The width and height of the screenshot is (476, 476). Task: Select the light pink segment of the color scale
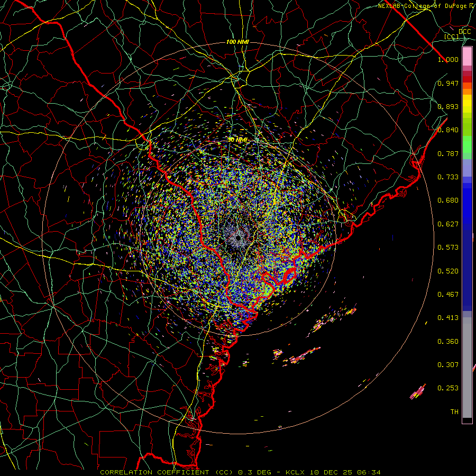coord(467,57)
